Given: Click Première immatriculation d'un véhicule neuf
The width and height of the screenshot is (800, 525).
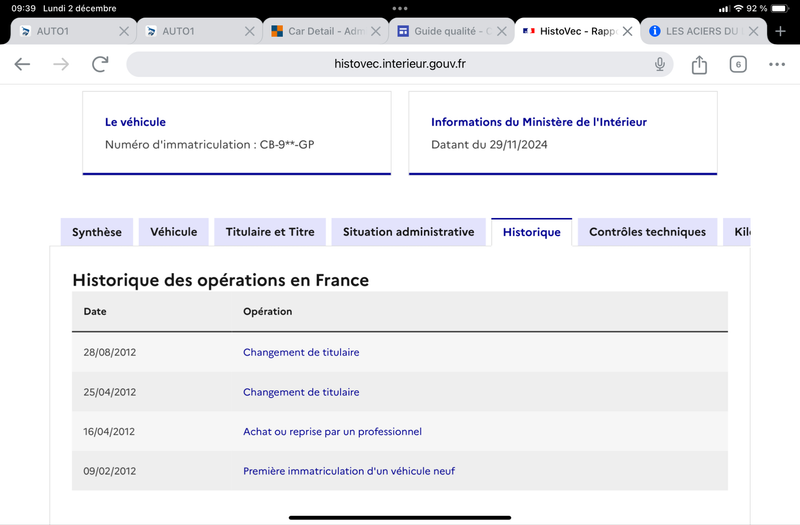Looking at the screenshot, I should (x=349, y=471).
